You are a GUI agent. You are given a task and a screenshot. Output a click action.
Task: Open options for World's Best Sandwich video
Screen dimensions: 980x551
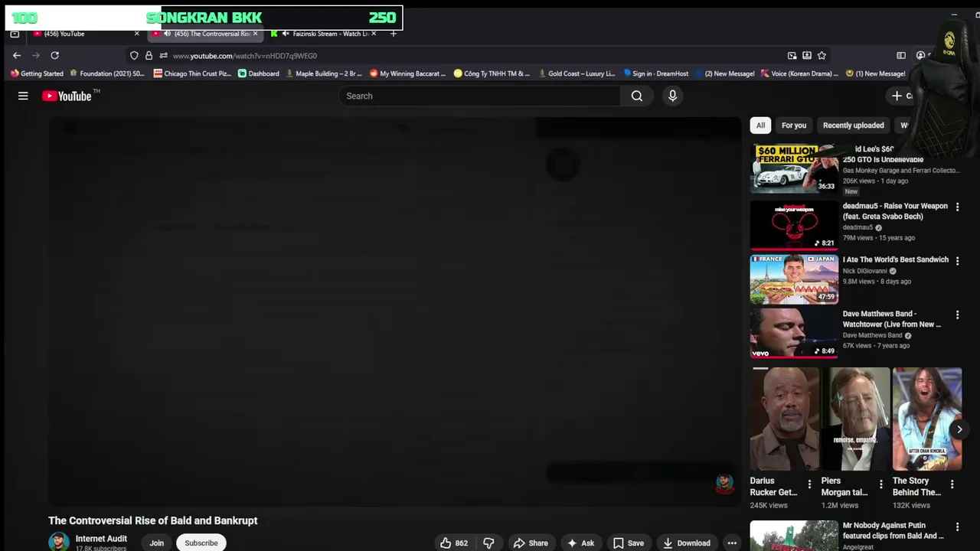click(957, 260)
